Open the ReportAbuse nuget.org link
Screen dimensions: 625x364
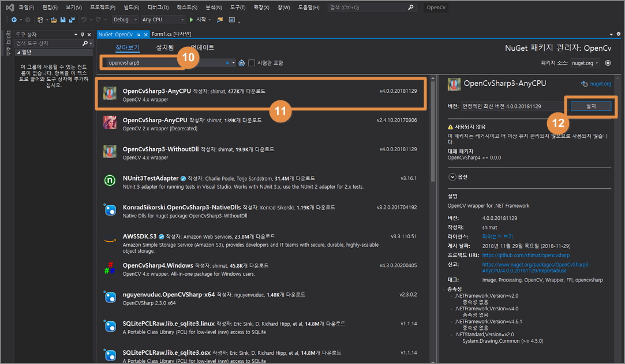(536, 267)
